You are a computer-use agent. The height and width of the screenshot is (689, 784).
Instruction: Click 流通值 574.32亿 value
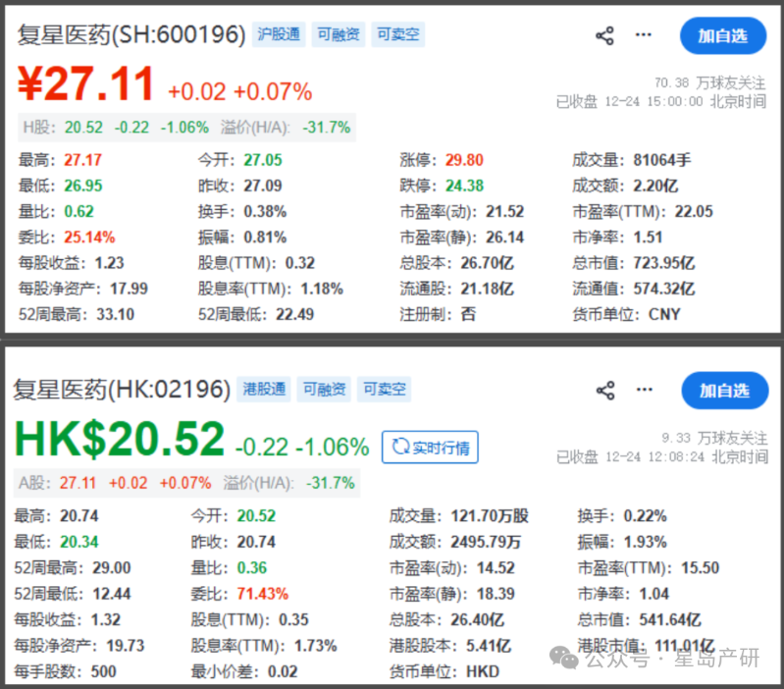click(664, 289)
